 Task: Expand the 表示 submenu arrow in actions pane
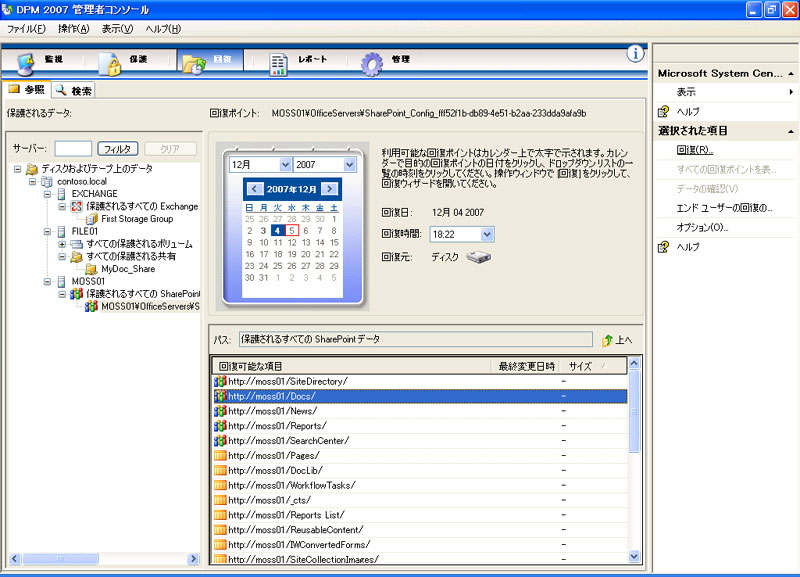click(791, 92)
